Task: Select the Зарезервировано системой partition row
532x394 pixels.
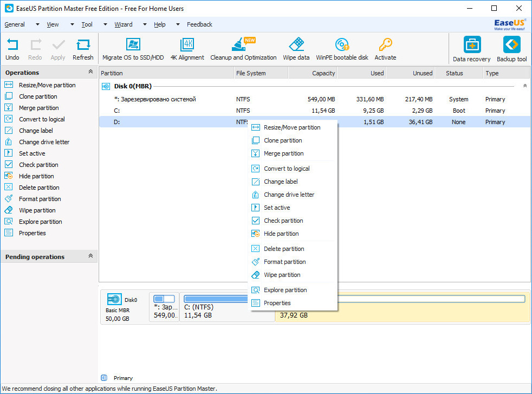Action: [x=315, y=99]
